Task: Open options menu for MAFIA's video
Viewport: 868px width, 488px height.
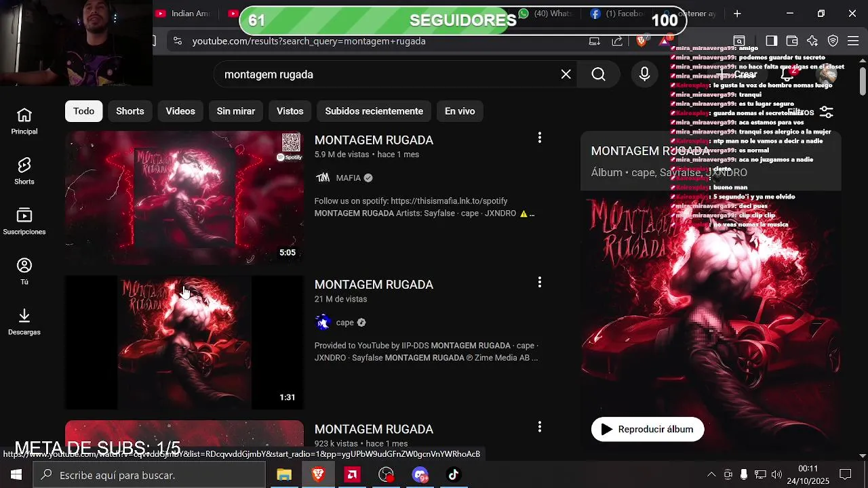Action: click(x=540, y=138)
